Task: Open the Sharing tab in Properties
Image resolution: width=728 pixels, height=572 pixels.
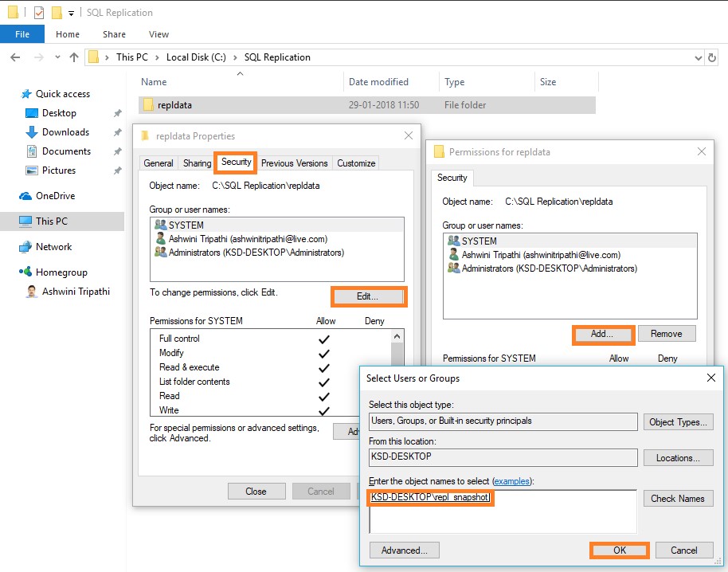Action: (197, 163)
